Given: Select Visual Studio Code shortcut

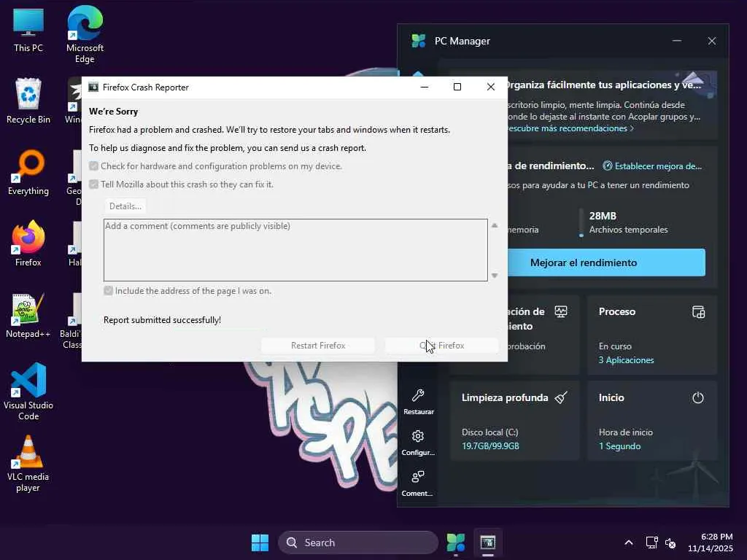Looking at the screenshot, I should (28, 392).
